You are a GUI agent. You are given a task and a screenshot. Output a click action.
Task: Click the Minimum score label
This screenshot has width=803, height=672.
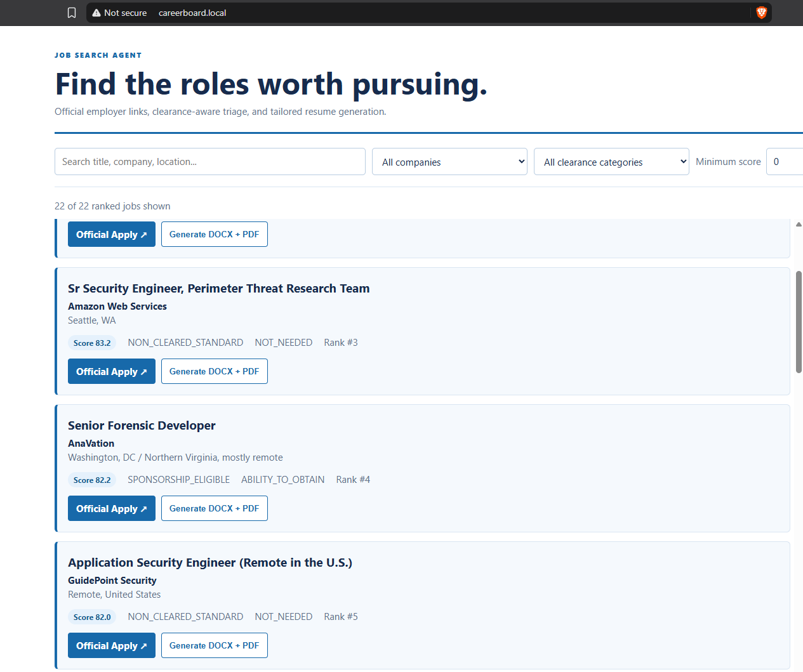(728, 162)
